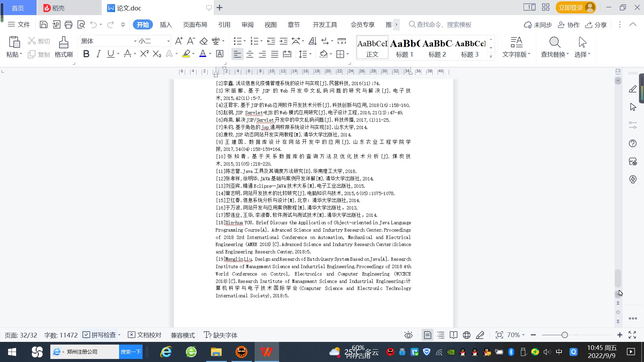Viewport: 644px width, 362px height.
Task: Increase font size with A+ icon
Action: tap(179, 41)
